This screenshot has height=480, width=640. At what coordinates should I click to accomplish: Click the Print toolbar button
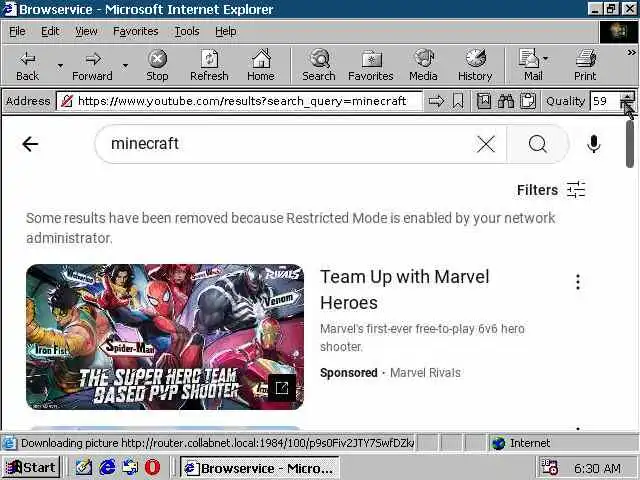tap(585, 66)
